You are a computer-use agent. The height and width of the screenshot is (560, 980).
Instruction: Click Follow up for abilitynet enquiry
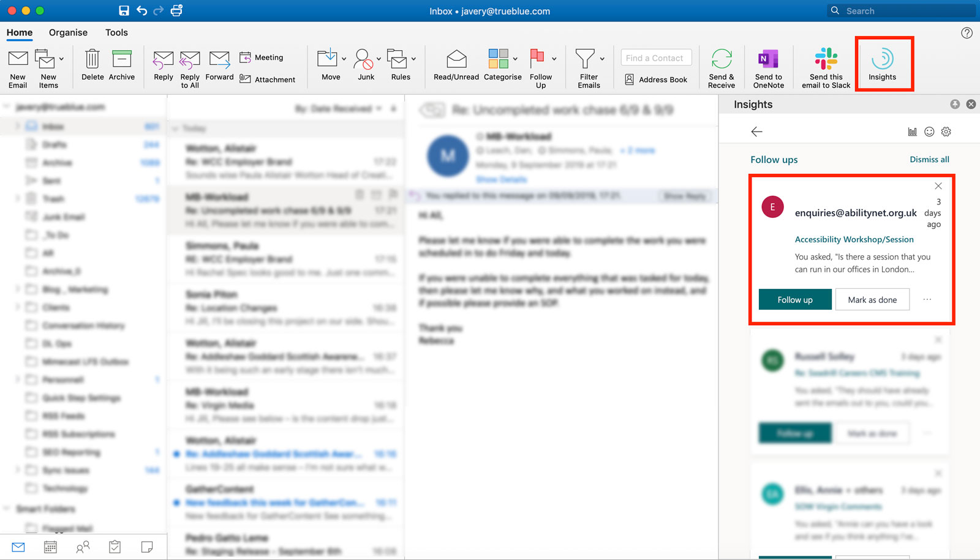click(795, 300)
